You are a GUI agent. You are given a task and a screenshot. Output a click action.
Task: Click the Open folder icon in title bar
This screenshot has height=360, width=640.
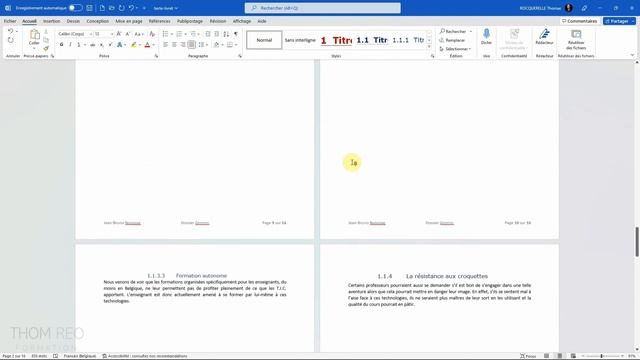pos(111,8)
